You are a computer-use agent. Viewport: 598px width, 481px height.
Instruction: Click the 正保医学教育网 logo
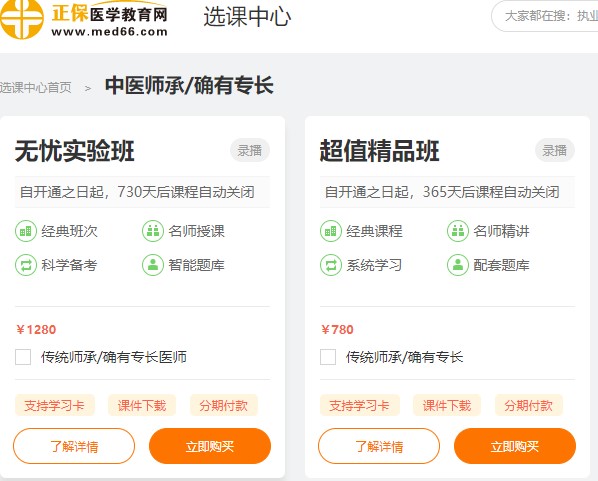[x=84, y=19]
